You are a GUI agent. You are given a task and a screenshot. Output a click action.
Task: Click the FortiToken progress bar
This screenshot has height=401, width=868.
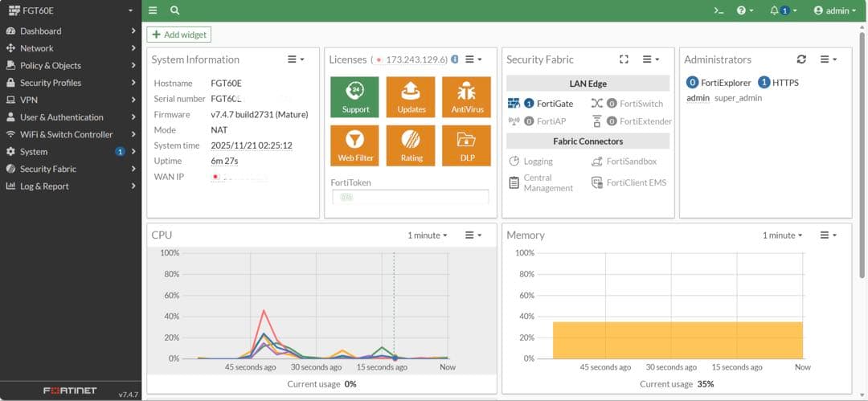(x=410, y=197)
